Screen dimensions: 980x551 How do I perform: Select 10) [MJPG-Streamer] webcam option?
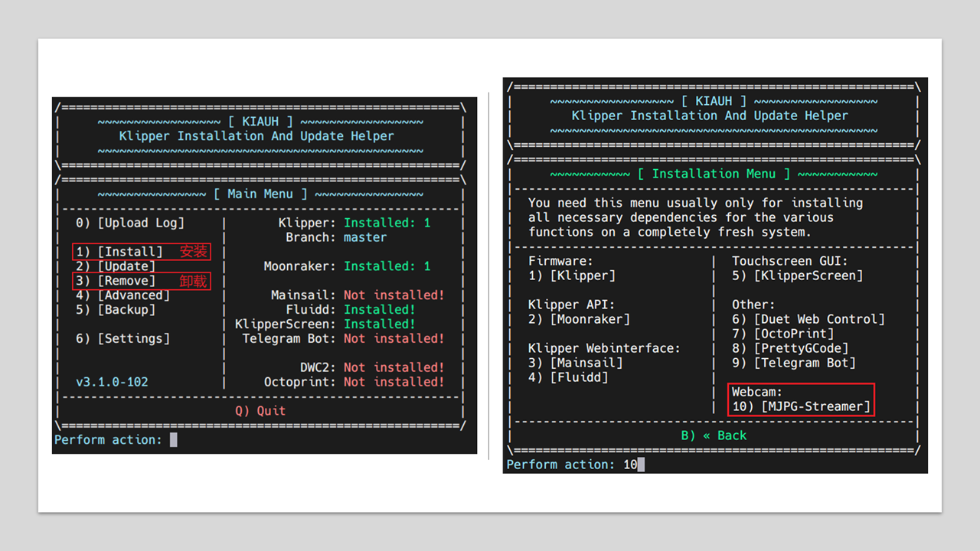point(802,406)
